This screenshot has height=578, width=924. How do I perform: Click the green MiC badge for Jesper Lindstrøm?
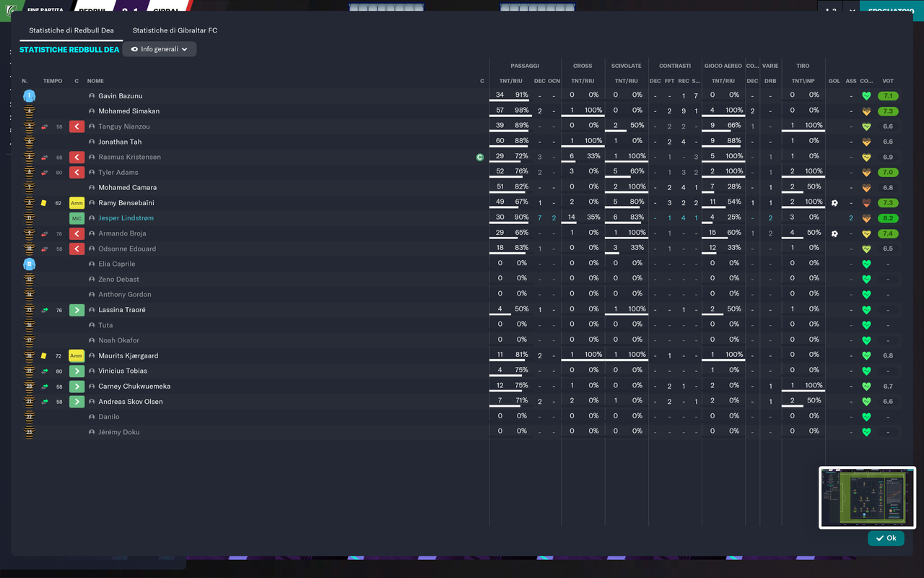click(x=77, y=218)
